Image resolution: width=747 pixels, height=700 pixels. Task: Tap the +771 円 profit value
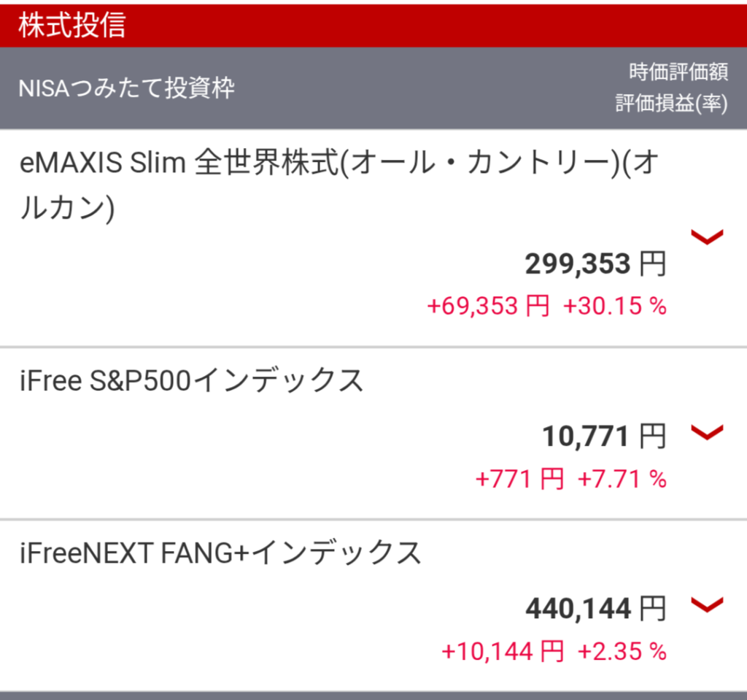519,479
